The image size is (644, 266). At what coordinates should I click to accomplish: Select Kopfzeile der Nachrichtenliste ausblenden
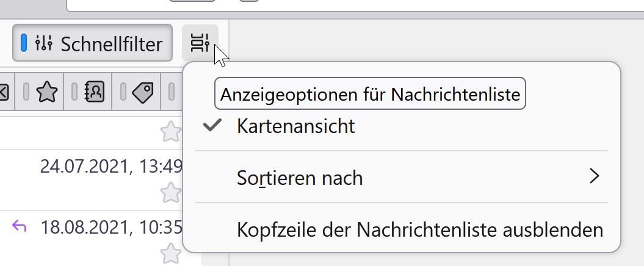(419, 230)
